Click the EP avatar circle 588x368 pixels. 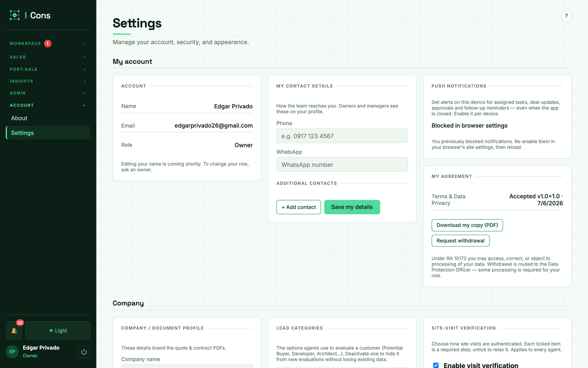[x=12, y=351]
